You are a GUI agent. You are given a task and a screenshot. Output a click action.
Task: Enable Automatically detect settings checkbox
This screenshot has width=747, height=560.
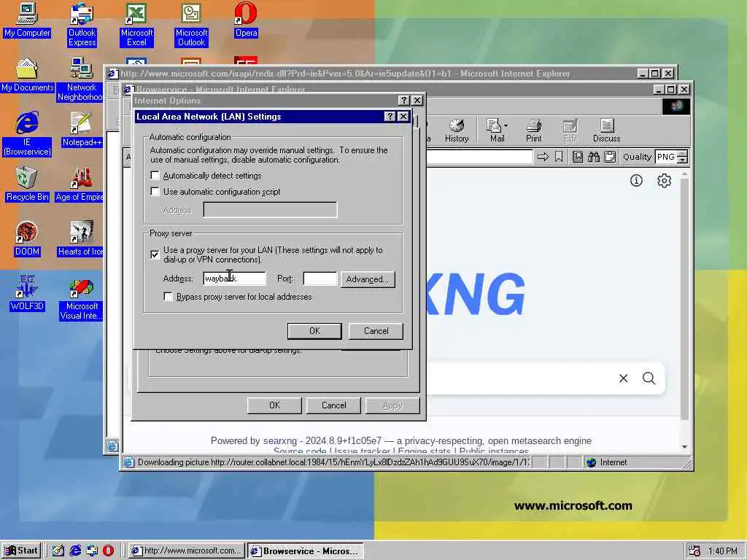tap(155, 176)
